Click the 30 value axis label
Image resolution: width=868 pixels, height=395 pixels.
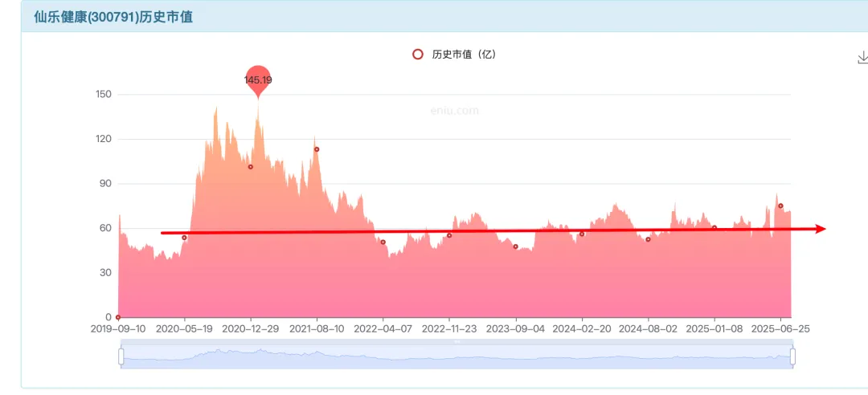pyautogui.click(x=106, y=273)
